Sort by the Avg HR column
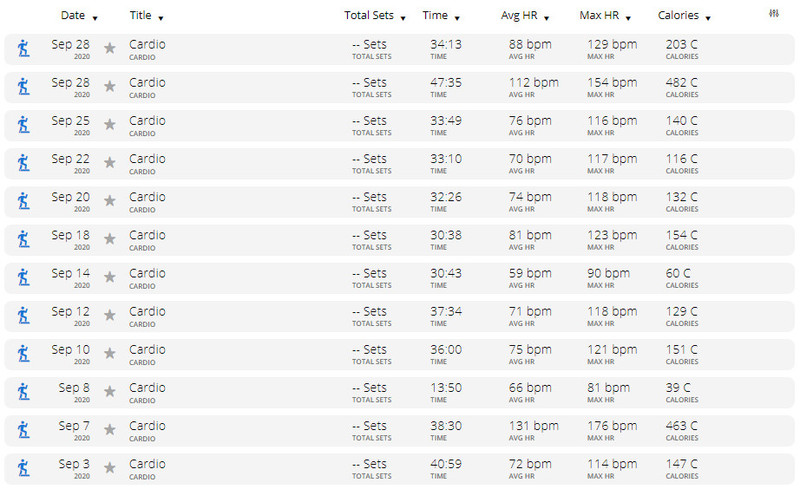The image size is (800, 489). pos(524,16)
